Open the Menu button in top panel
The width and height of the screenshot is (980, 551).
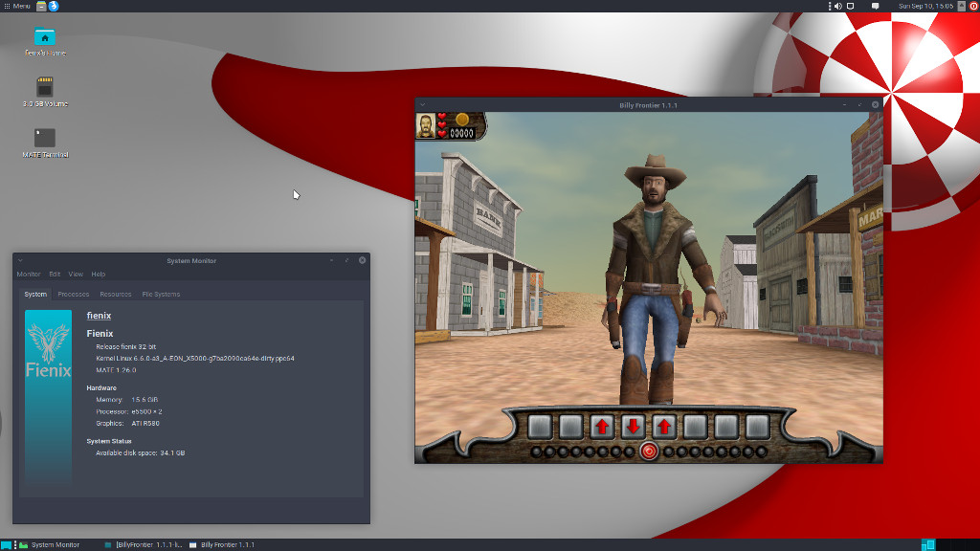17,6
